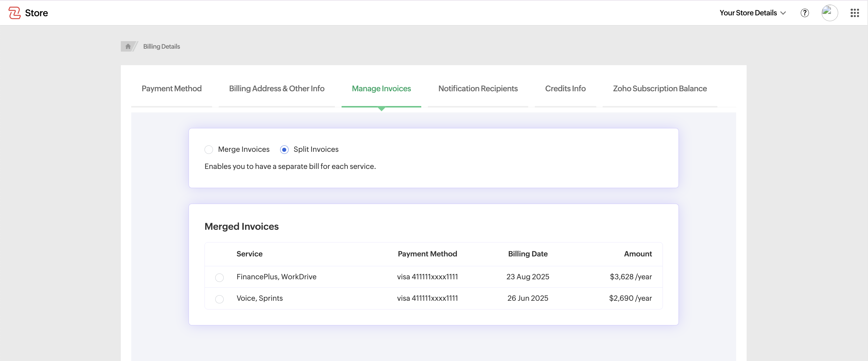Click the chevron beside Your Store Details
Viewport: 868px width, 361px height.
click(783, 13)
